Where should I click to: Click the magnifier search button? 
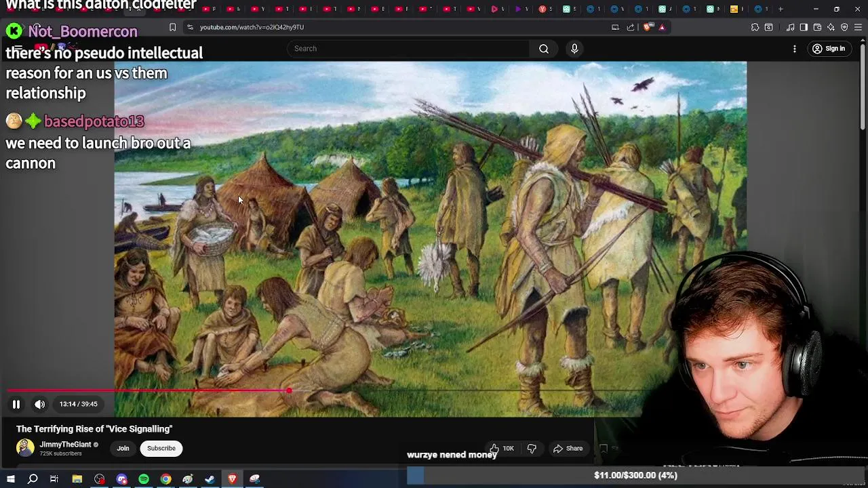coord(544,49)
